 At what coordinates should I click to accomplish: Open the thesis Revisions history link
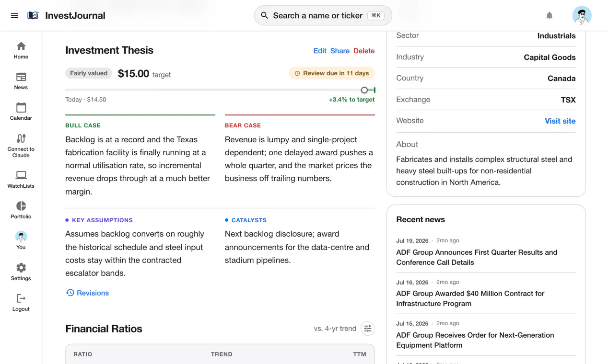tap(87, 293)
